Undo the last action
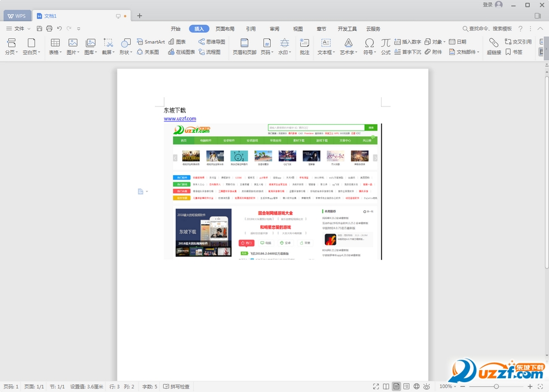The width and height of the screenshot is (549, 392). pyautogui.click(x=59, y=29)
